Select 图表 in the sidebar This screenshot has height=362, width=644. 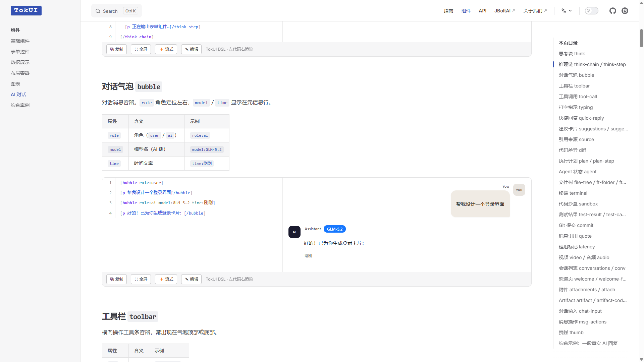pos(15,84)
